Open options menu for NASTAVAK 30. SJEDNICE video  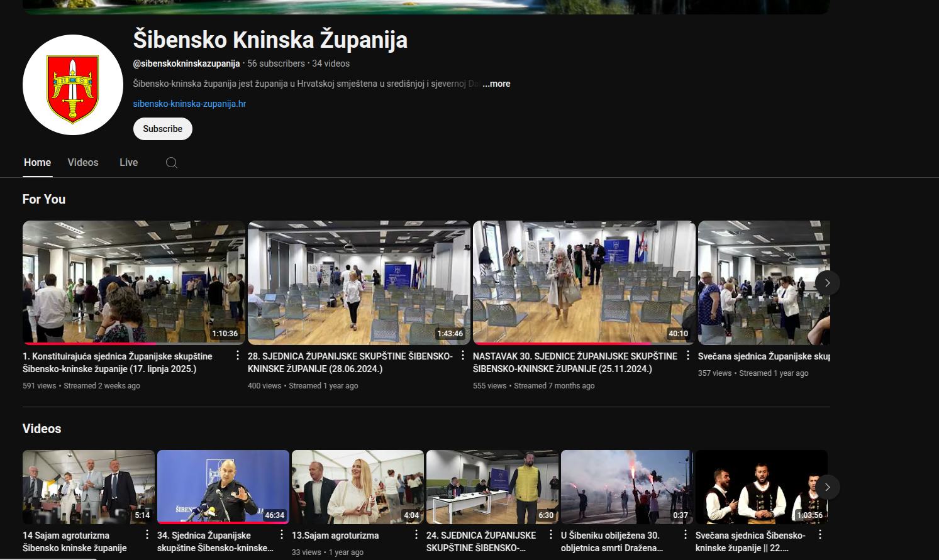pyautogui.click(x=687, y=356)
